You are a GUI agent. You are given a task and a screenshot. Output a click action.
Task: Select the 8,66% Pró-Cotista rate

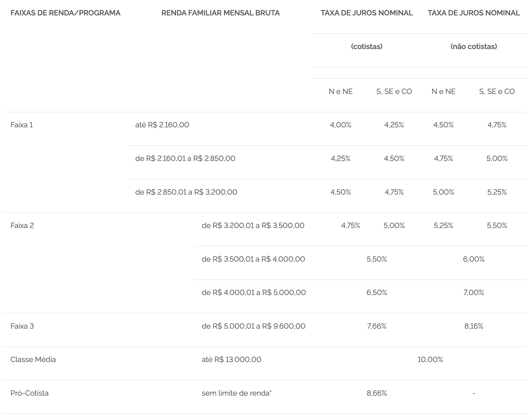[x=377, y=393]
